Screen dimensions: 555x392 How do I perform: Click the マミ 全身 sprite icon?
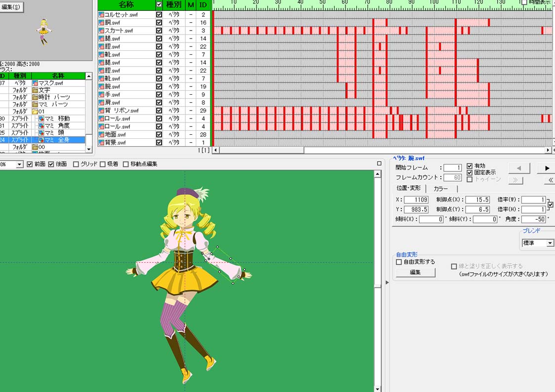click(x=41, y=140)
